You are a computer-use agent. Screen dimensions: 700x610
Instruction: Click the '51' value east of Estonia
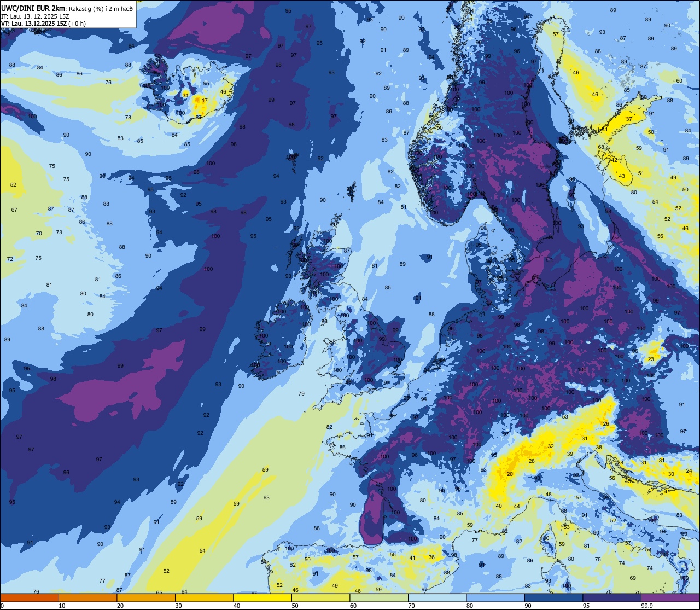point(641,173)
